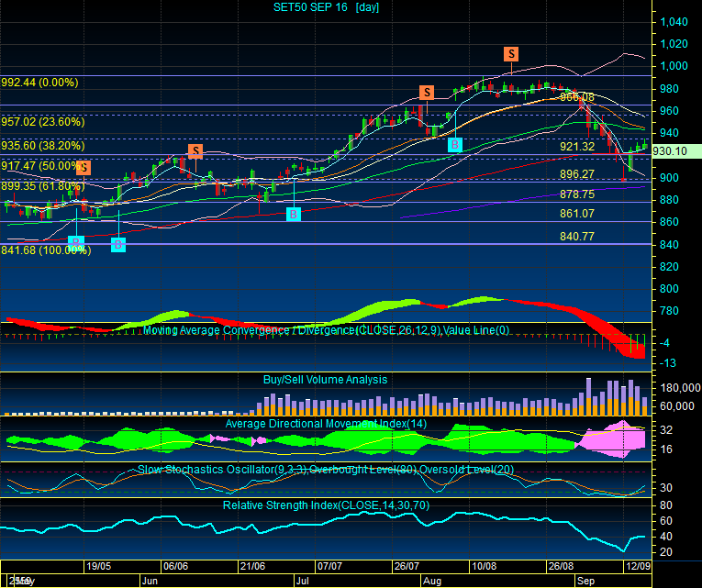
Task: Click the -13 MACD axis value
Action: [667, 363]
